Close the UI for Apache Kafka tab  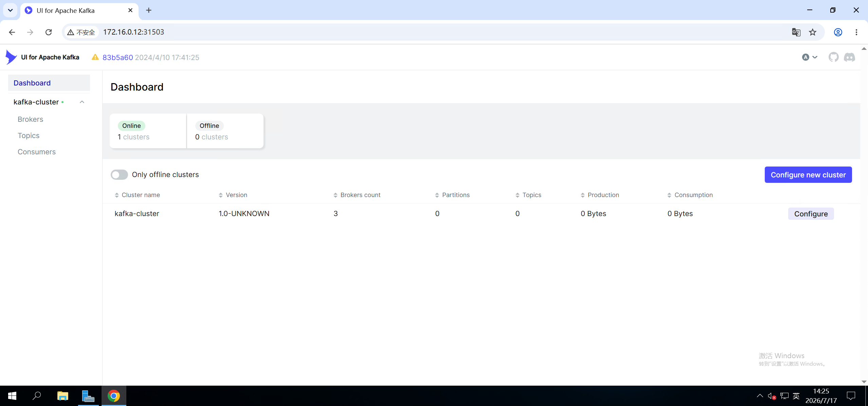coord(130,11)
